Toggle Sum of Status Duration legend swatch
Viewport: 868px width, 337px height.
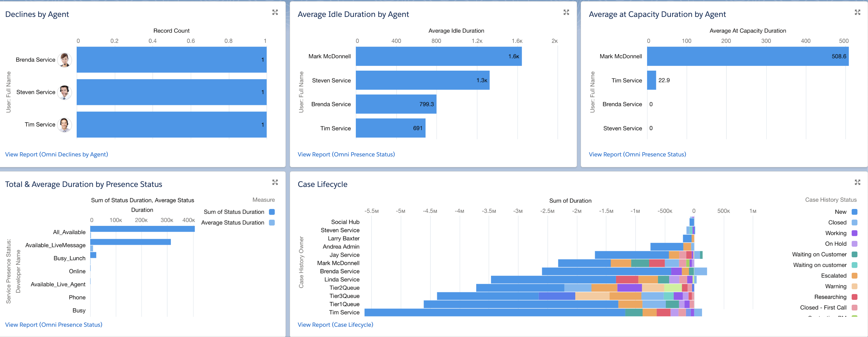[272, 212]
